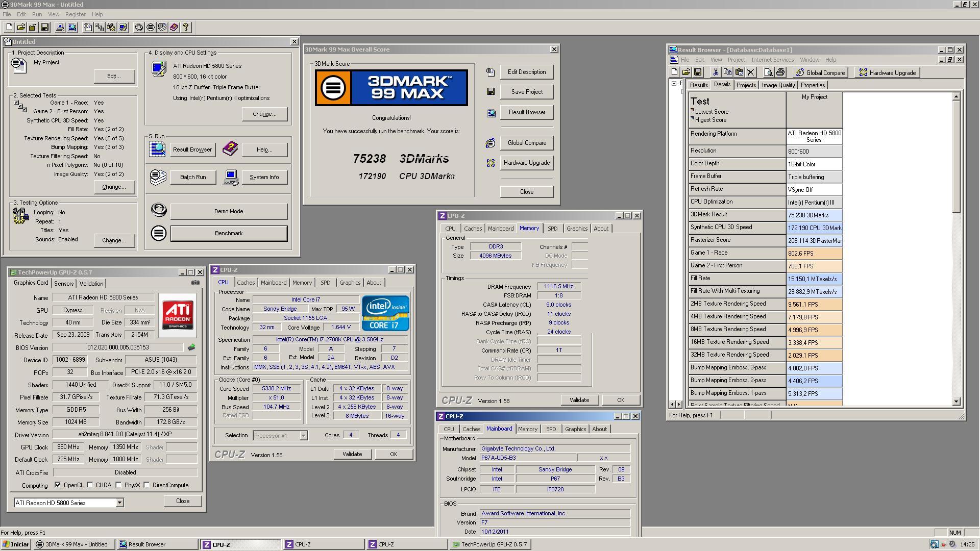Click the question mark About icon in the toolbar
The width and height of the screenshot is (980, 551).
[x=186, y=28]
